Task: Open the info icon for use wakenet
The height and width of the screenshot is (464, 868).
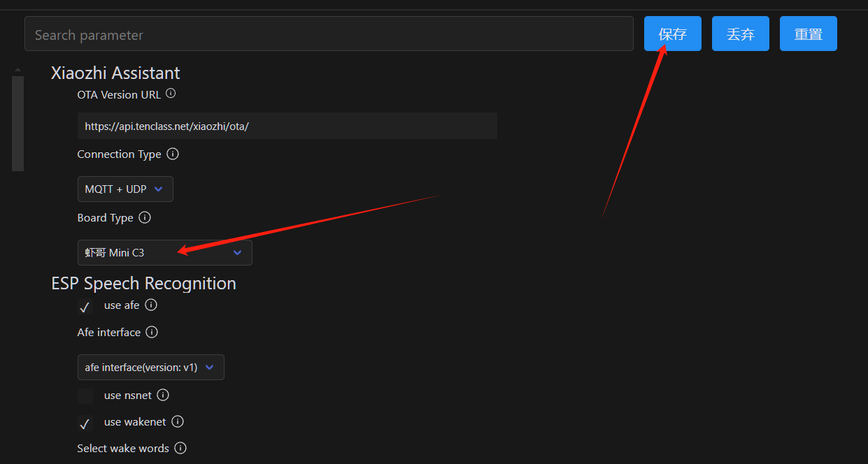Action: [178, 422]
